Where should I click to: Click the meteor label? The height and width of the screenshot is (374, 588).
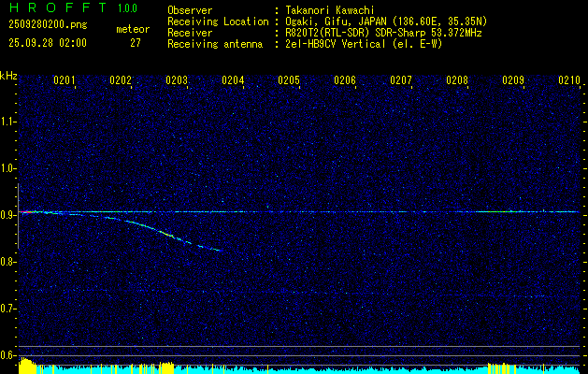(133, 29)
